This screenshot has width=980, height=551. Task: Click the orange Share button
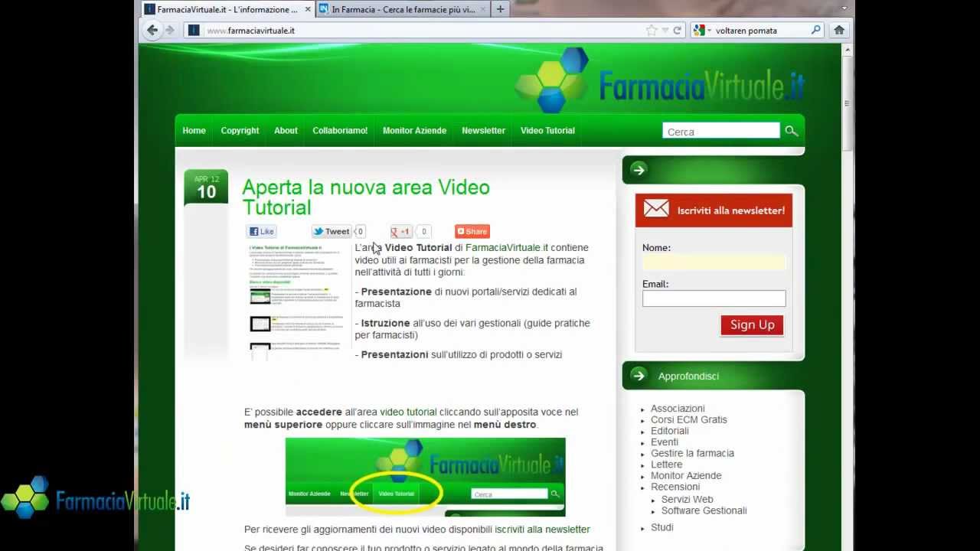pos(472,231)
